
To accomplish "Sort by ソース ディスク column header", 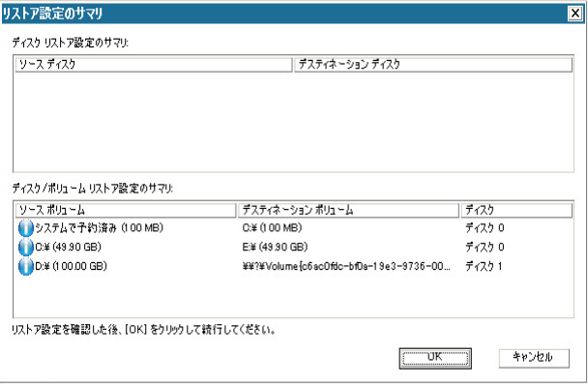I will 154,65.
